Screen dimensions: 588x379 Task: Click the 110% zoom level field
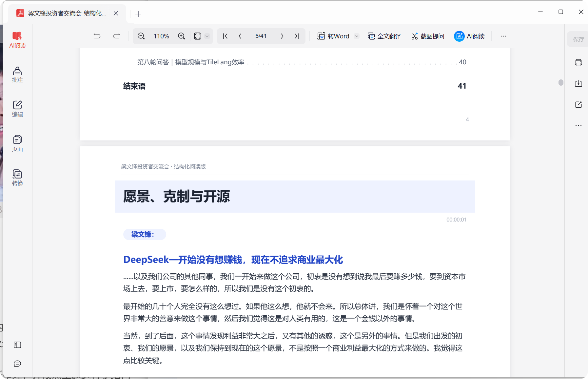(x=161, y=36)
